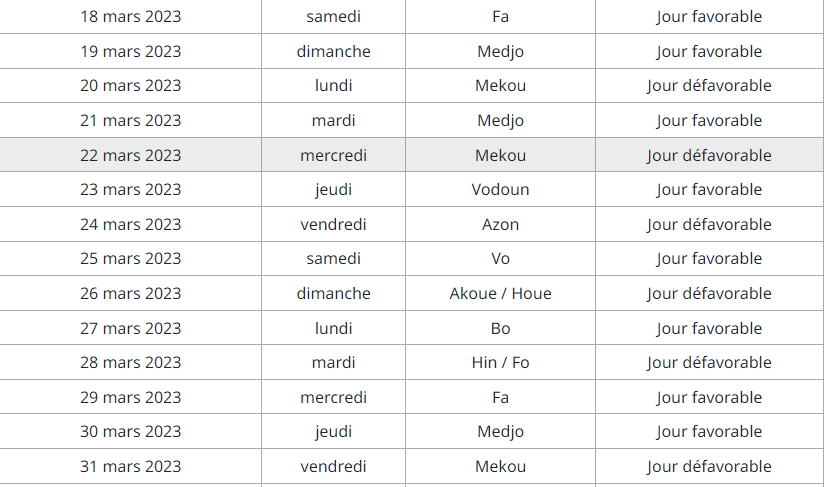The width and height of the screenshot is (825, 487).
Task: Select Jour défavorable for 26 mars
Action: (x=709, y=294)
